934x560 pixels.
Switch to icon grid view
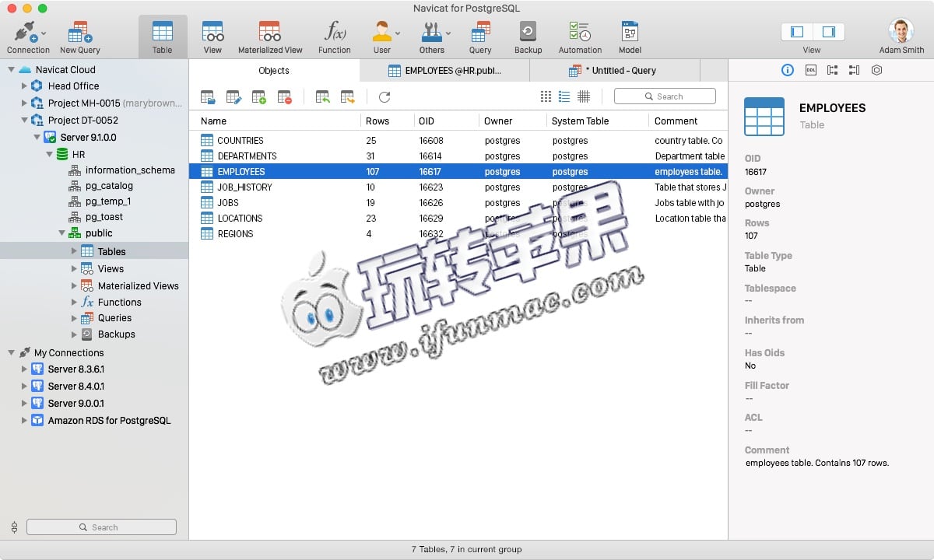coord(546,96)
